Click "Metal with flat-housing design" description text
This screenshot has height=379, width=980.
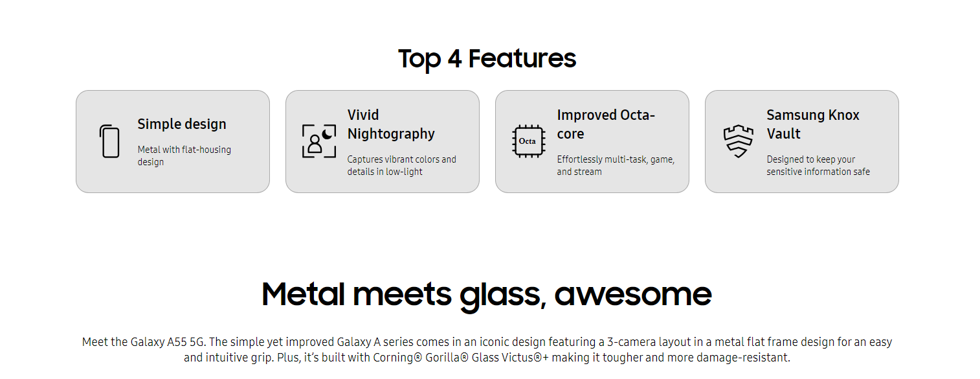tap(184, 155)
